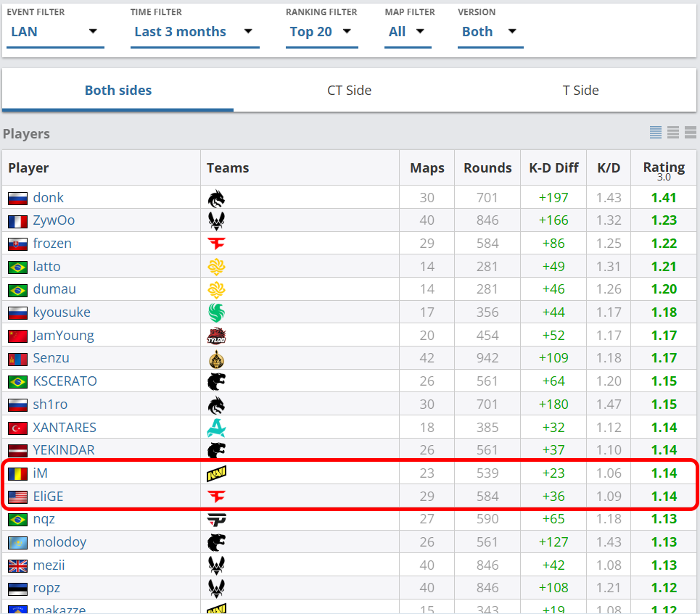Click the FaZe team logo in frozen's row
Screen dimensions: 700x614
pos(216,244)
